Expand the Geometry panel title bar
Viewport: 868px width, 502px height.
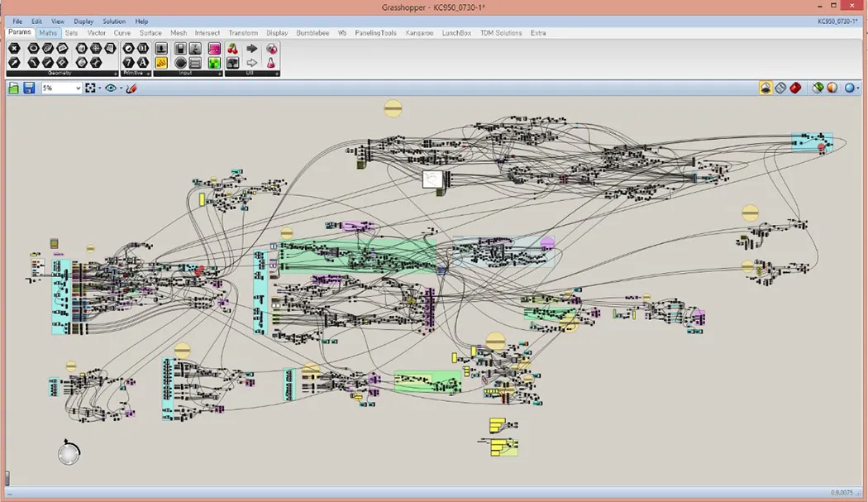click(x=61, y=74)
